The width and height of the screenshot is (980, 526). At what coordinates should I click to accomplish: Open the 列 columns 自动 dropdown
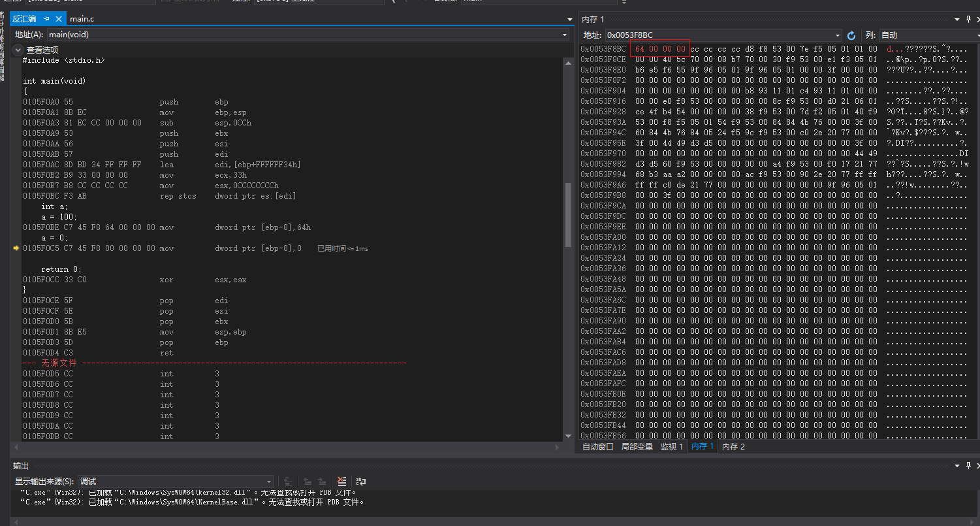(x=929, y=35)
